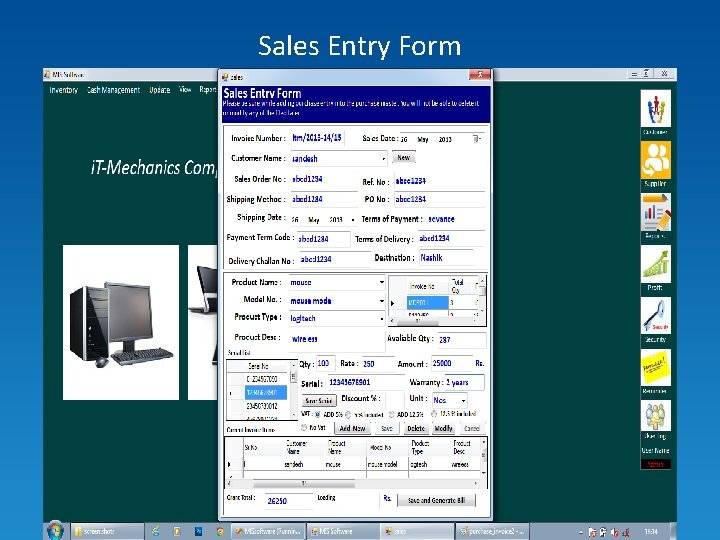Screen dimensions: 720x540
Task: Select the No Vat radio button
Action: [304, 428]
